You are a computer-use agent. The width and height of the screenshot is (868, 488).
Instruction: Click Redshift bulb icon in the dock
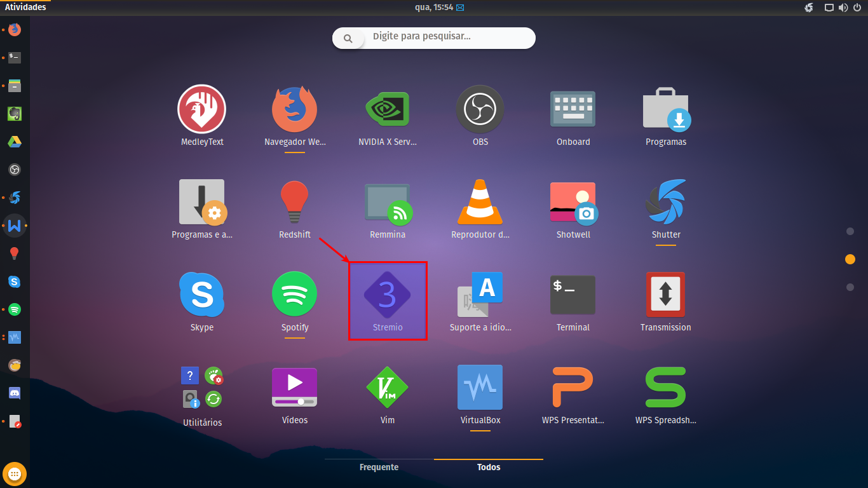pyautogui.click(x=15, y=254)
